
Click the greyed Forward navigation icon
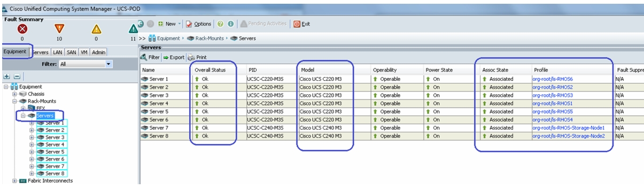pos(150,24)
